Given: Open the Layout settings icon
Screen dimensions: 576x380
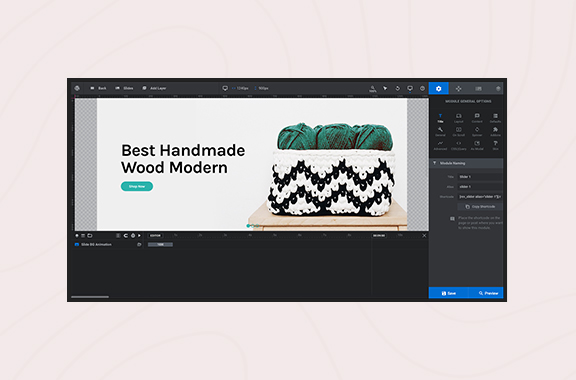Looking at the screenshot, I should 458,118.
